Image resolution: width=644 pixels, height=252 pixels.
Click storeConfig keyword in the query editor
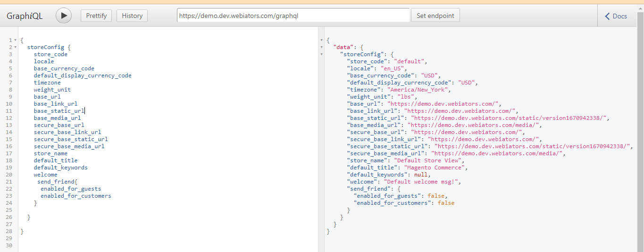45,47
